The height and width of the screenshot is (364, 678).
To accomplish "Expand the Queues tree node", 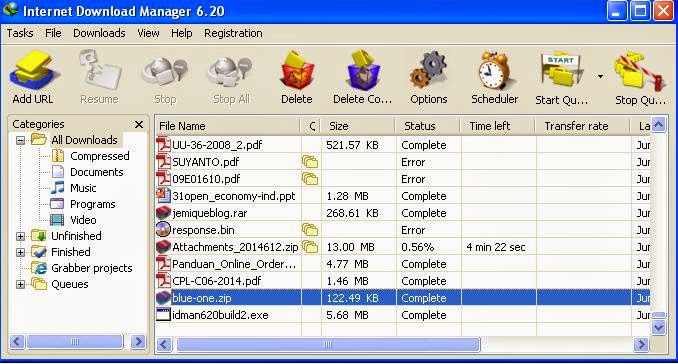I will point(20,284).
